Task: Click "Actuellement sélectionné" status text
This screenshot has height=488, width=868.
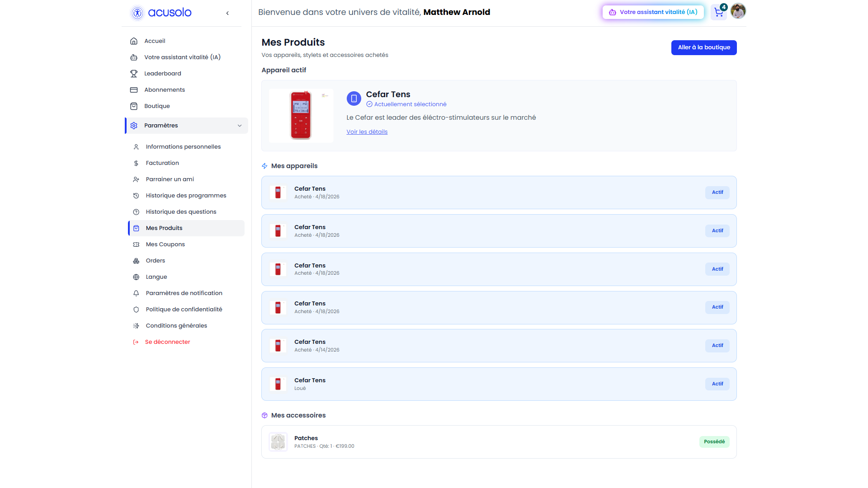Action: point(410,104)
